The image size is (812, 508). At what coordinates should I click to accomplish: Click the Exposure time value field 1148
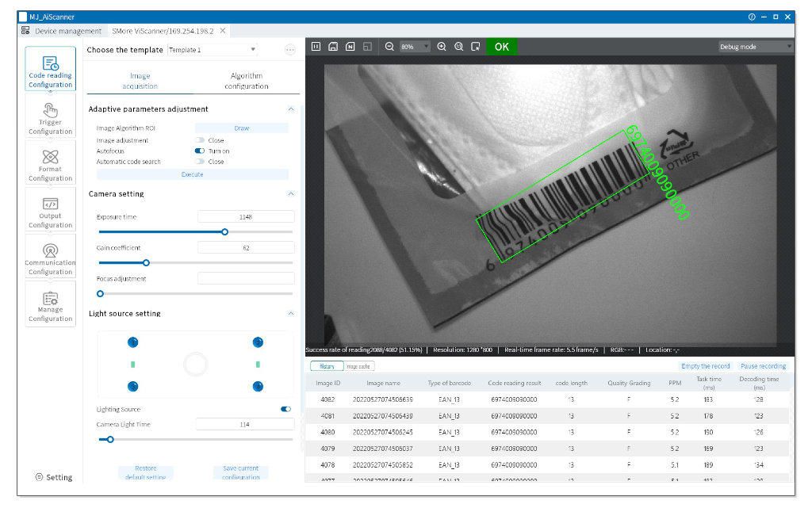(246, 217)
